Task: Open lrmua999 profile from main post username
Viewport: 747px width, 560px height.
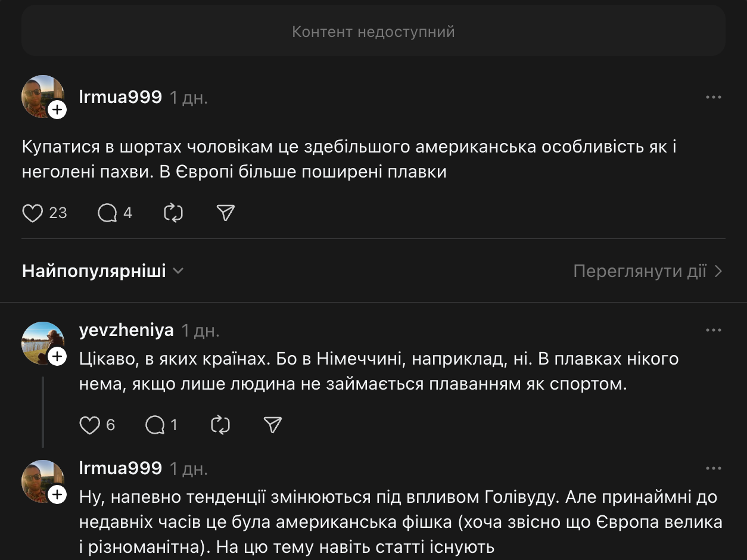Action: coord(120,97)
